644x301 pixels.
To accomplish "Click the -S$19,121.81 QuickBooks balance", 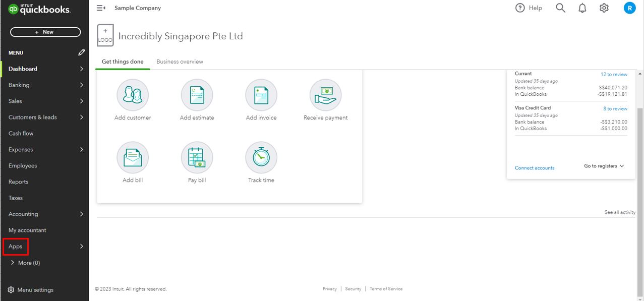I will 612,94.
